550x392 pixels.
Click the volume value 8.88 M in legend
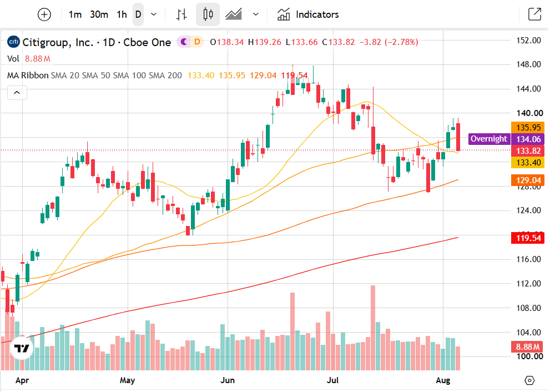tap(38, 59)
